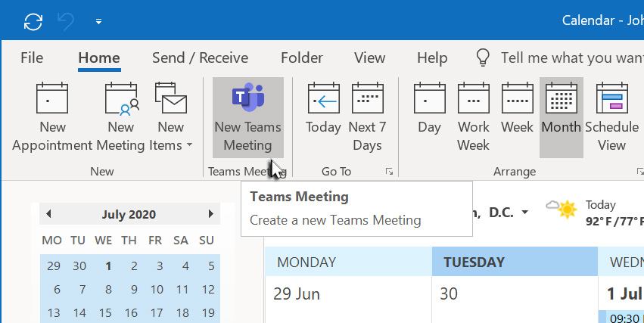644x323 pixels.
Task: Open Go To group dialog launcher
Action: tap(389, 172)
